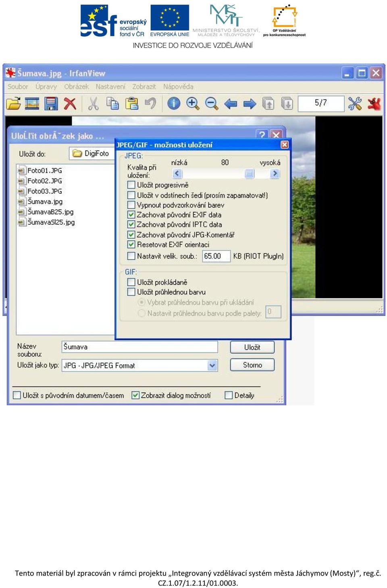
Task: Zoom in with the plus magnifier
Action: 193,104
